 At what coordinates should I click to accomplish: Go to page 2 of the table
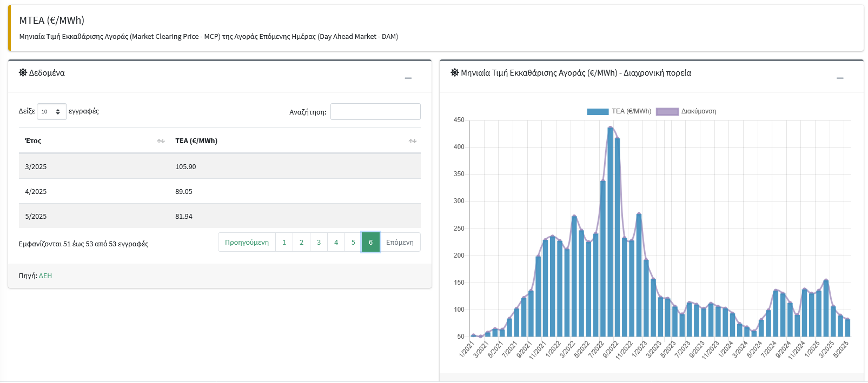point(301,243)
